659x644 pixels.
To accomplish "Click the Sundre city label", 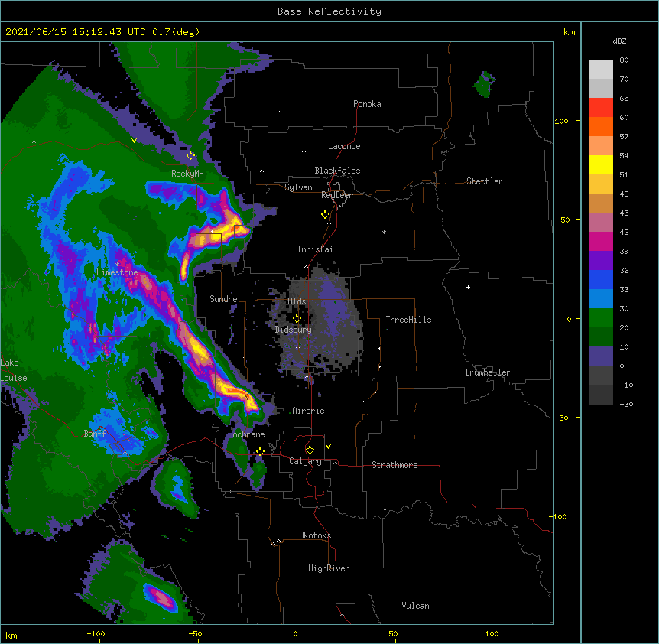I will pyautogui.click(x=223, y=299).
